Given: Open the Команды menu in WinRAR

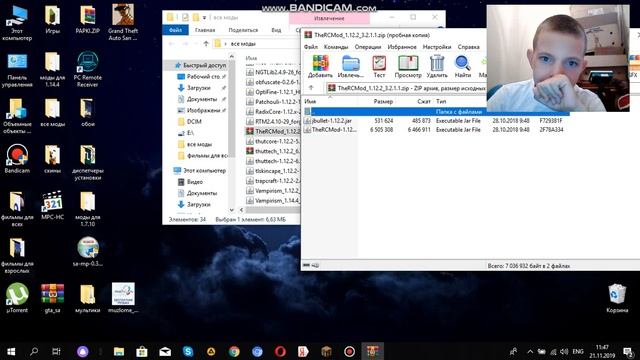Looking at the screenshot, I should tap(336, 47).
